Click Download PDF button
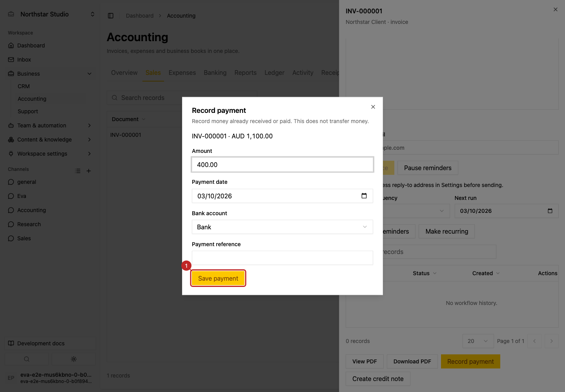The width and height of the screenshot is (565, 392). (x=412, y=361)
